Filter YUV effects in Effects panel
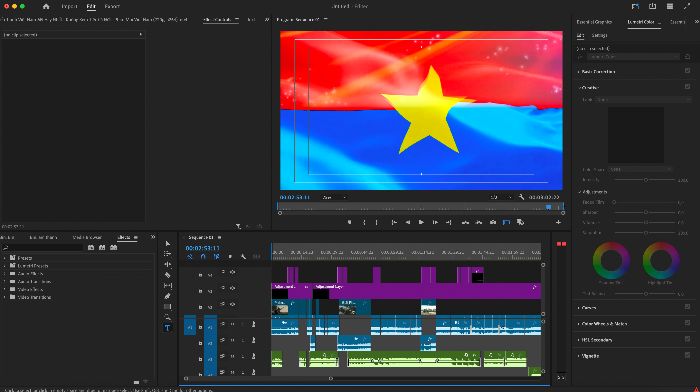This screenshot has height=392, width=700. [113, 247]
